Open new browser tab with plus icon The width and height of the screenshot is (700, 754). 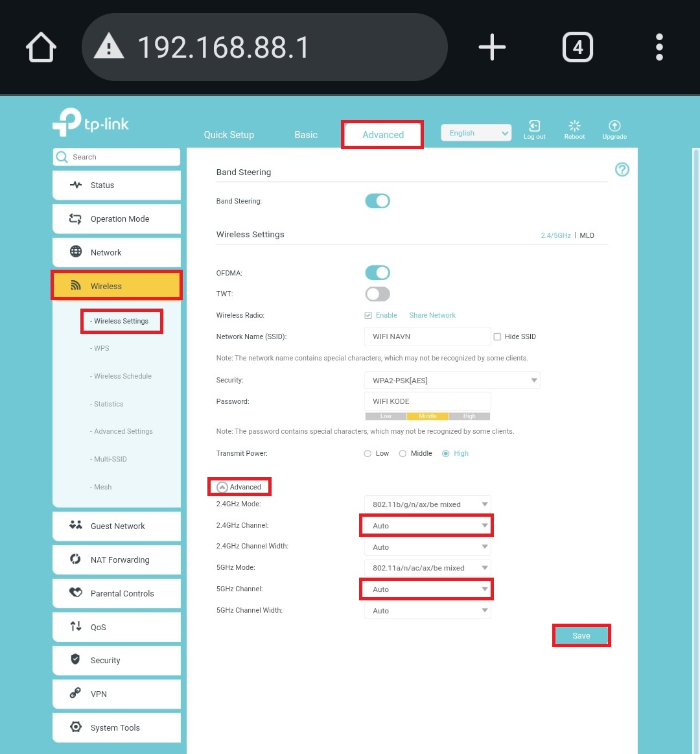click(492, 47)
